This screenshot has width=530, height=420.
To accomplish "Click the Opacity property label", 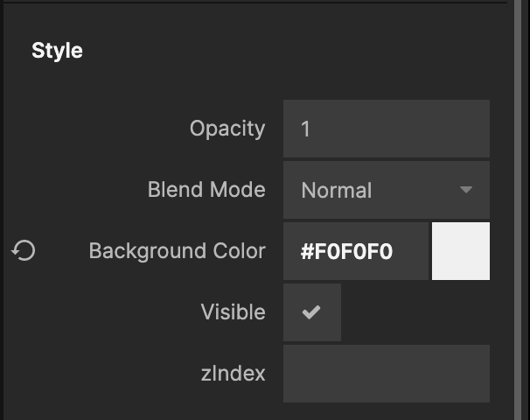I will point(227,129).
